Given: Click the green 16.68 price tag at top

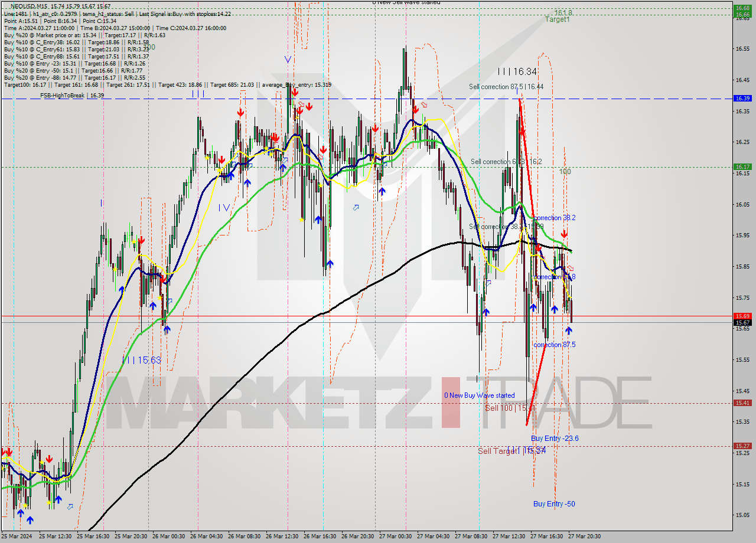Looking at the screenshot, I should 742,8.
